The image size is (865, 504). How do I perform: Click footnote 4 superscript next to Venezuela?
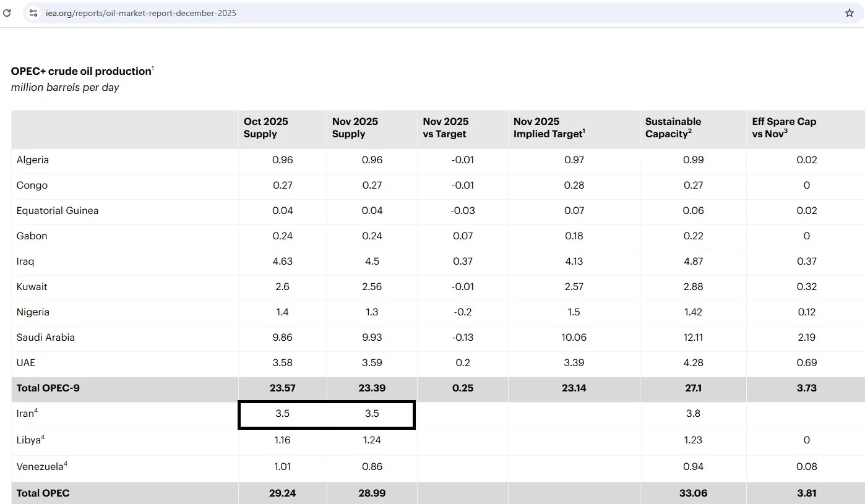point(66,464)
